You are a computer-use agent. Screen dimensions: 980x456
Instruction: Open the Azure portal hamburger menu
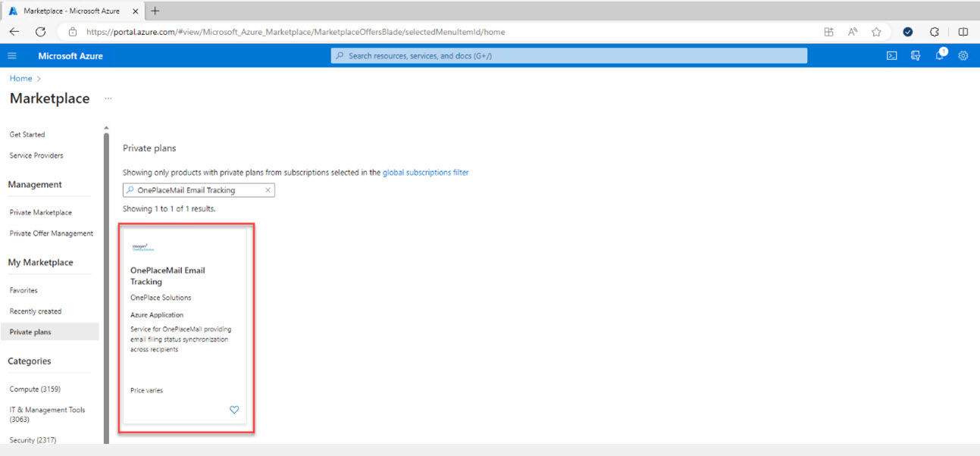12,55
